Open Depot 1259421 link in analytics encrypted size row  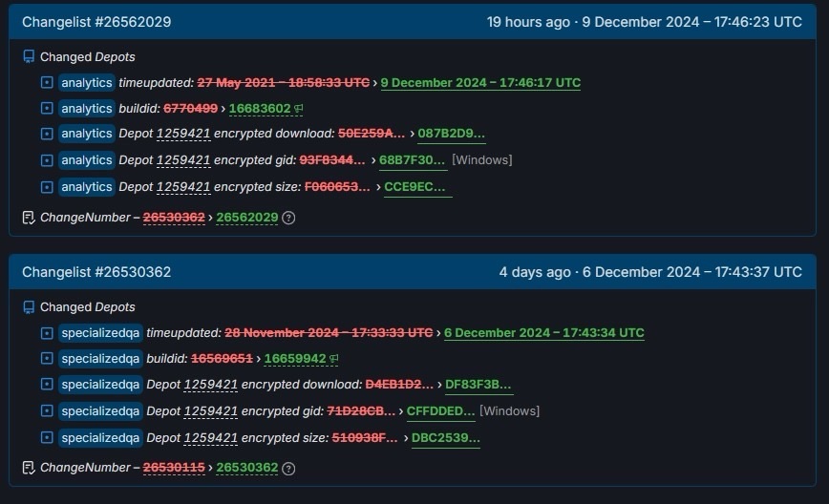click(x=183, y=187)
